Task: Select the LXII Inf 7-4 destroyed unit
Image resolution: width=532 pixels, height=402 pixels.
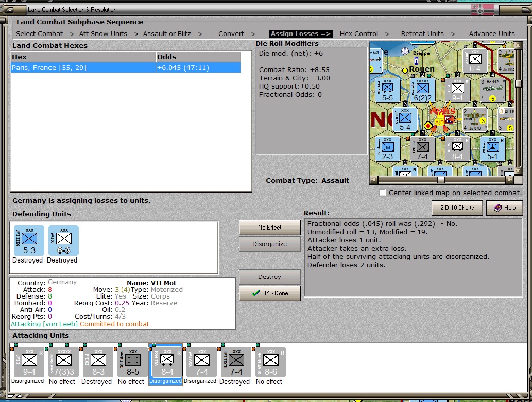Action: [236, 362]
